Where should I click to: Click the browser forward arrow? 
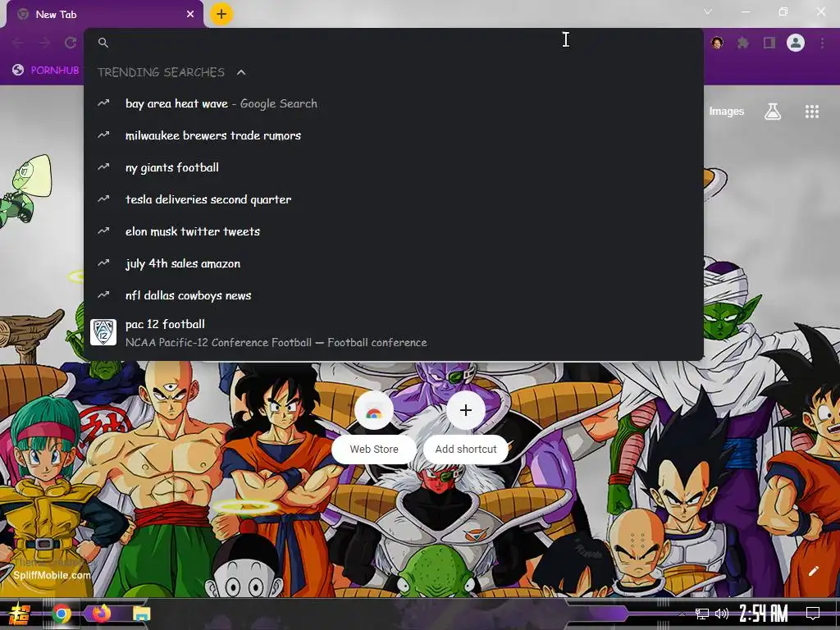(x=44, y=43)
